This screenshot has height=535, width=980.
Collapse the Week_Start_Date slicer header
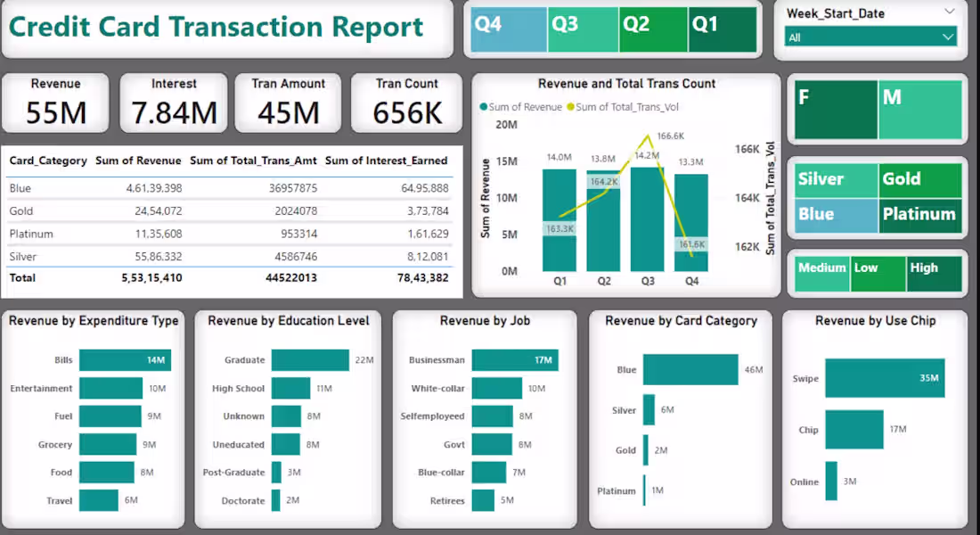949,12
